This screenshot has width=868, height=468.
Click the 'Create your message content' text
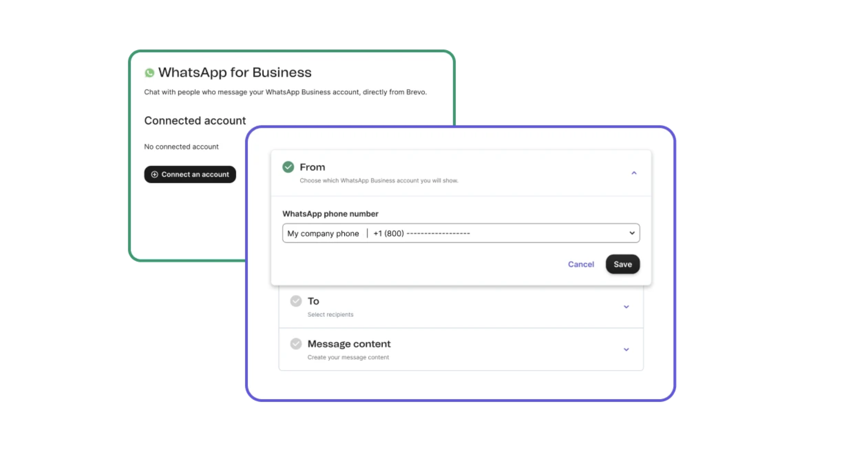[x=348, y=357]
